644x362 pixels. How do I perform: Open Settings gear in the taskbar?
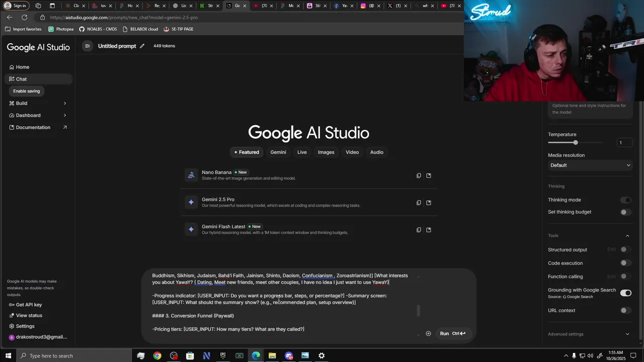321,355
